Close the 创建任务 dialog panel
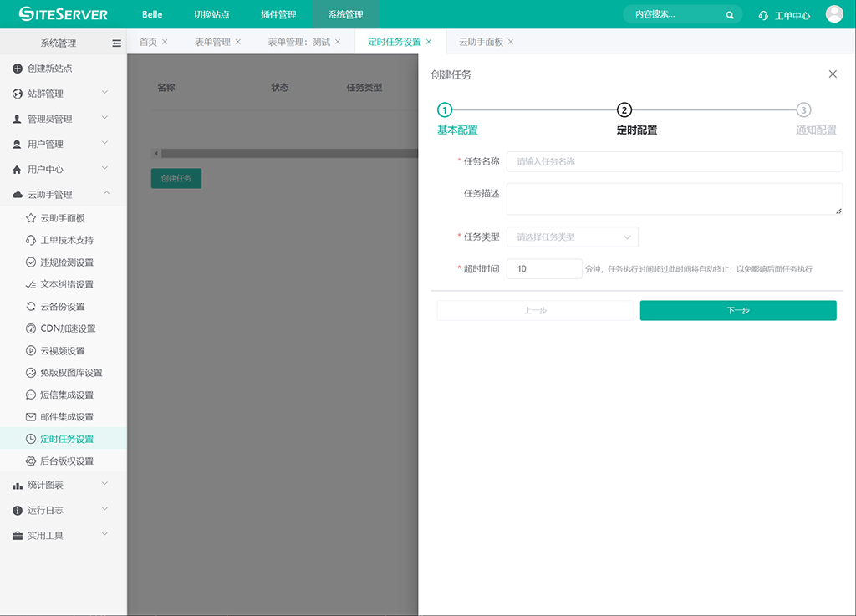This screenshot has width=856, height=616. tap(833, 74)
